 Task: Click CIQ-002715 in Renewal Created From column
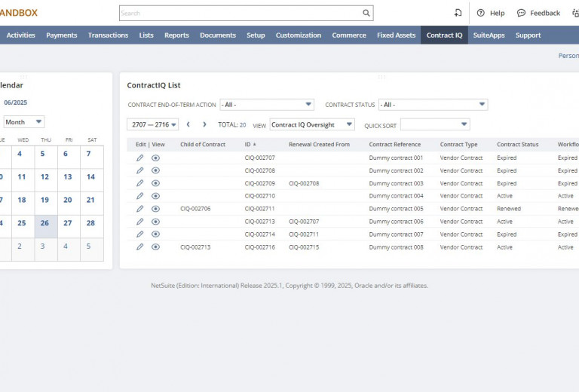[x=304, y=247]
